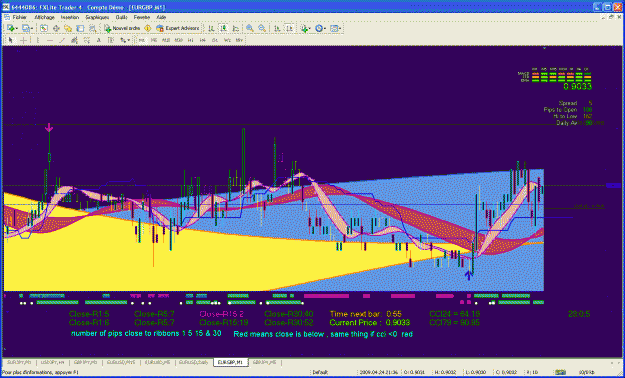Select the Crosshair tool

(x=24, y=40)
